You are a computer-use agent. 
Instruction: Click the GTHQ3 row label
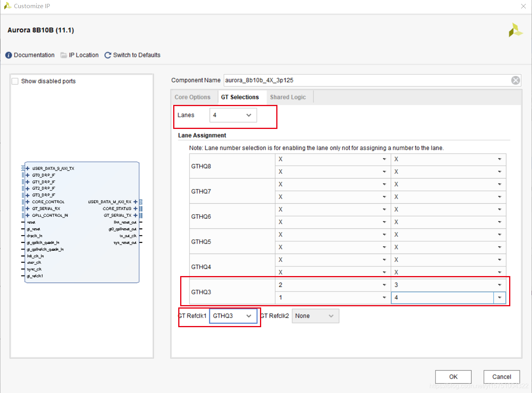pyautogui.click(x=201, y=292)
